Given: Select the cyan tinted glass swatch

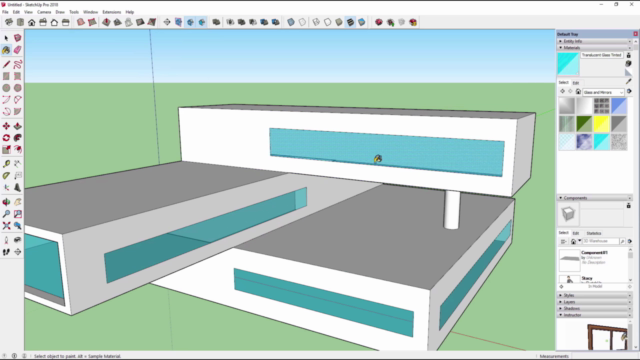Looking at the screenshot, I should [x=601, y=142].
